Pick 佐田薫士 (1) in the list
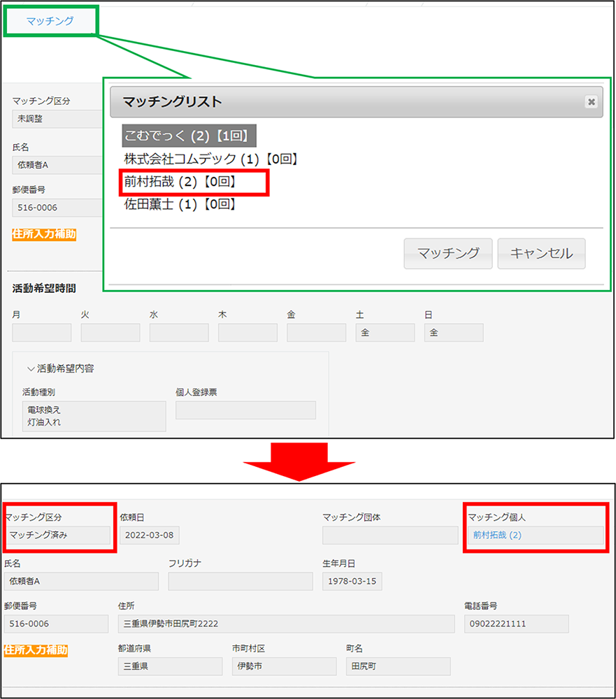Image resolution: width=616 pixels, height=699 pixels. 180,204
